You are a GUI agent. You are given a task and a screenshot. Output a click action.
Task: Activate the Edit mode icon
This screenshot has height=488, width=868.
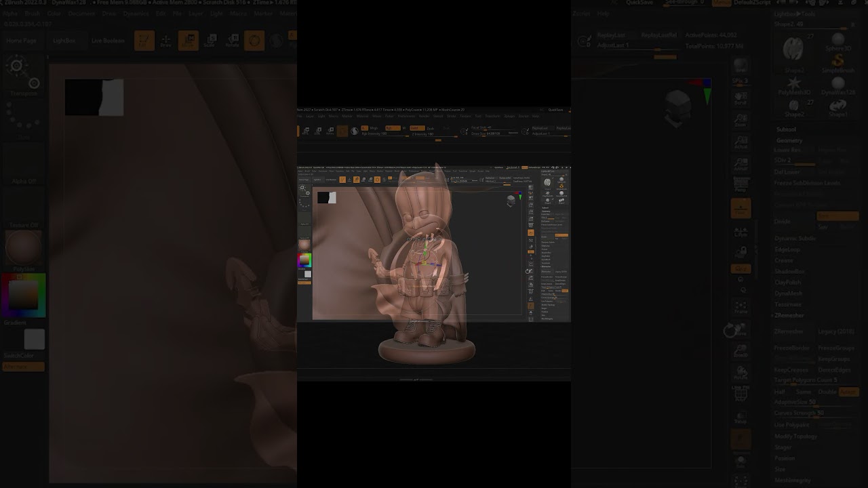point(144,41)
